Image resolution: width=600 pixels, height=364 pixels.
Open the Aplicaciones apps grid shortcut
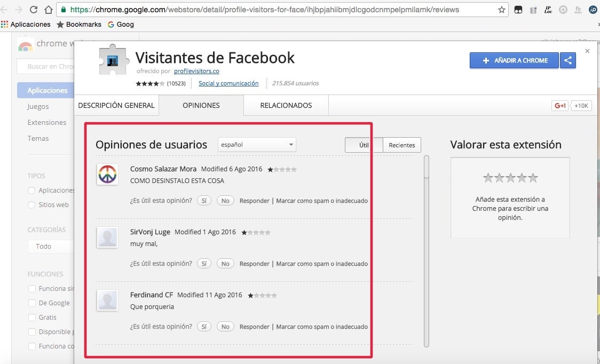tap(26, 25)
